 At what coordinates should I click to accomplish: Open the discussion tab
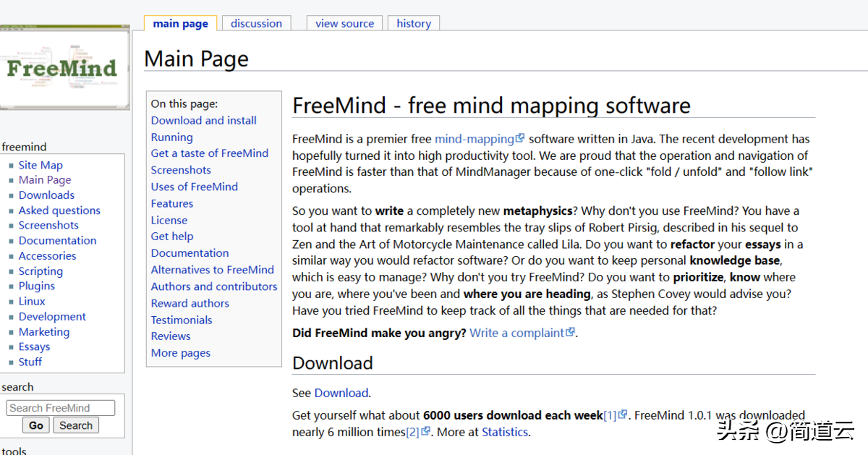point(256,23)
